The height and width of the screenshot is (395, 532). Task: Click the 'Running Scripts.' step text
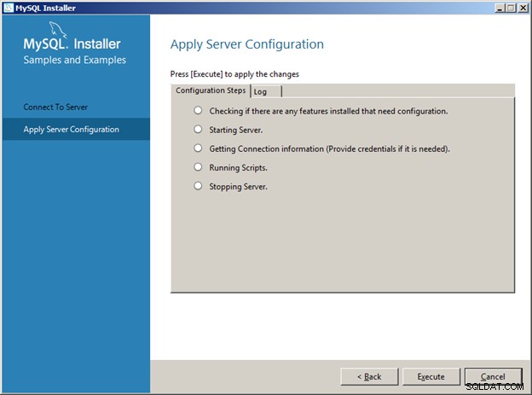coord(238,168)
